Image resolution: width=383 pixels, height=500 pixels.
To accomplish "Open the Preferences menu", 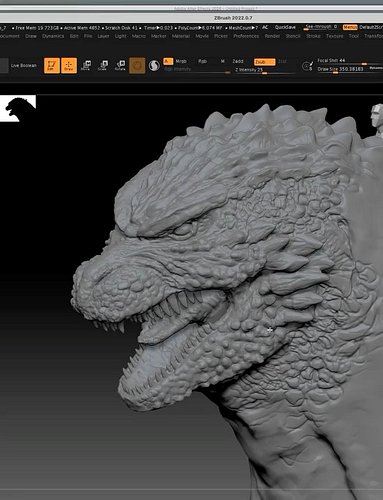I will point(246,36).
